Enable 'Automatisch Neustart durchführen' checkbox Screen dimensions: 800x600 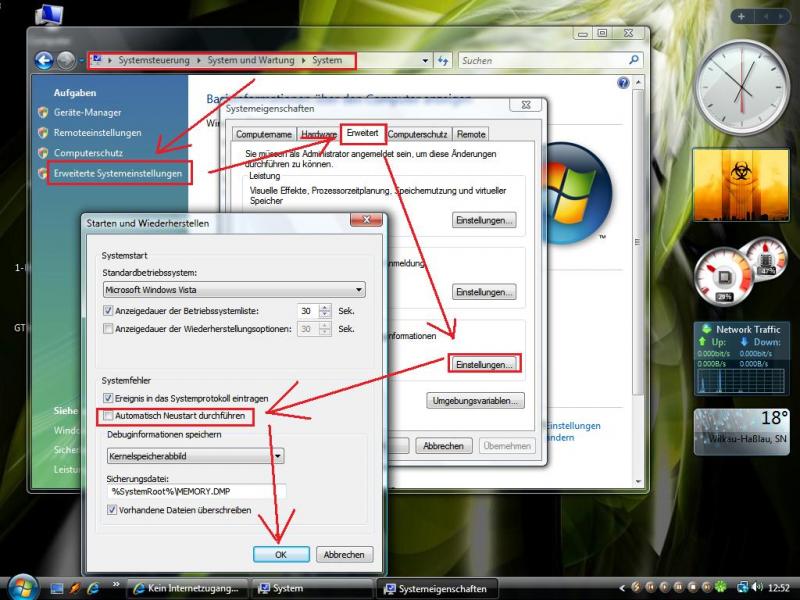click(108, 414)
